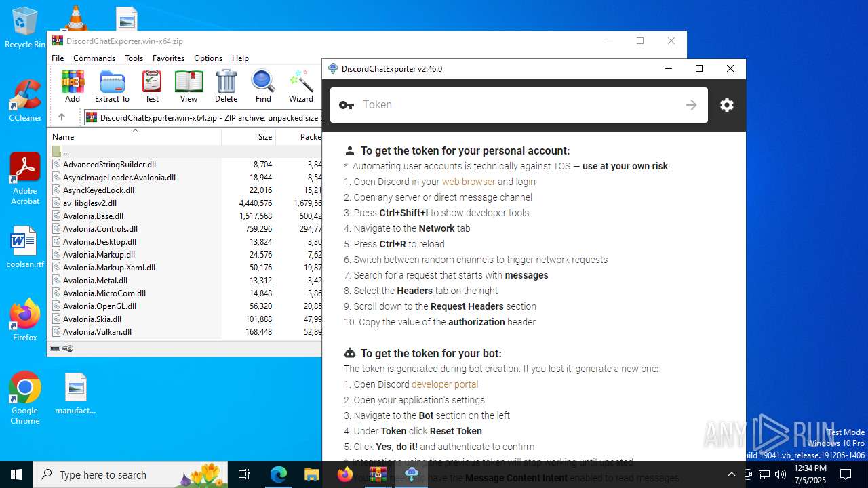Click the Delete trash icon in WinRAR

226,86
